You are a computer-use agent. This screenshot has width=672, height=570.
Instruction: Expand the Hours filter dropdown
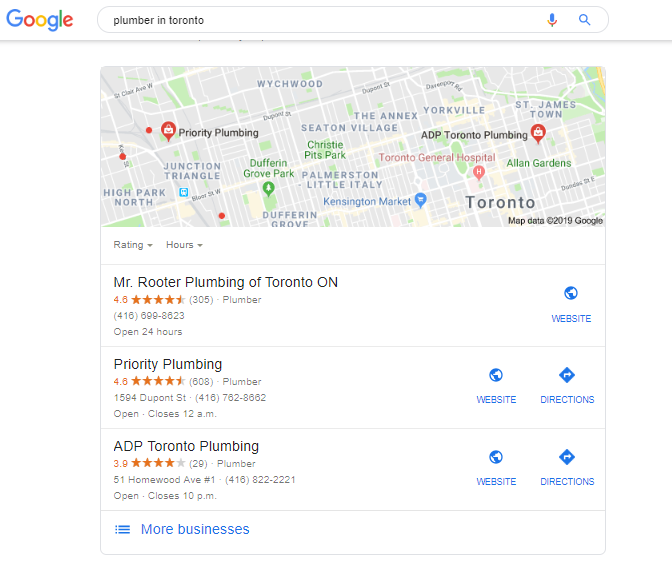coord(184,245)
